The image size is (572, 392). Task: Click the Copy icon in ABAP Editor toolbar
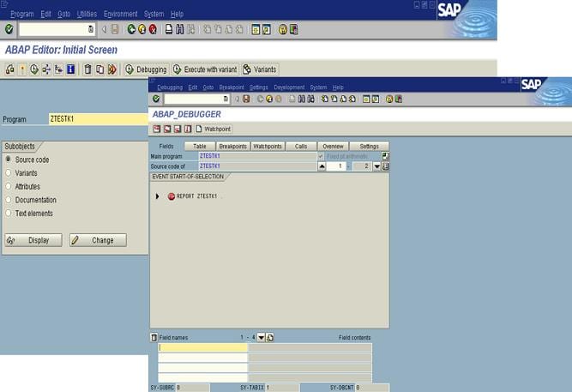(x=99, y=69)
